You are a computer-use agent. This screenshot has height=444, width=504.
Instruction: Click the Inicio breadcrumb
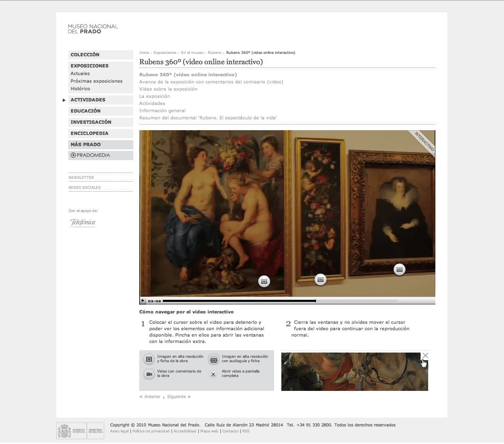(x=144, y=53)
